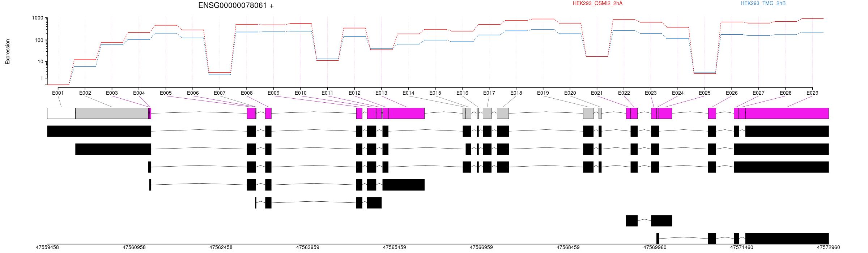Screen dimensions: 868x253
Task: Click the large magenta E029 exon block
Action: [x=787, y=113]
